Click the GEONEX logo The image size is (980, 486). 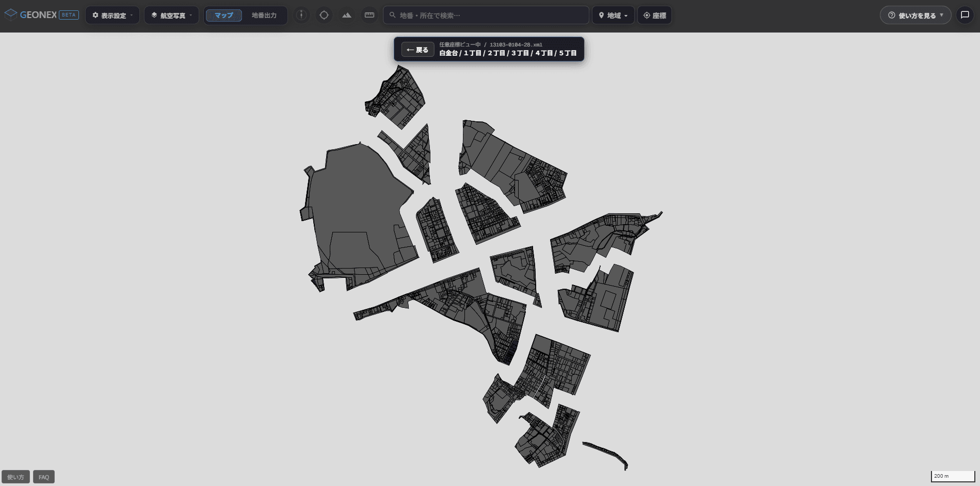[x=31, y=15]
